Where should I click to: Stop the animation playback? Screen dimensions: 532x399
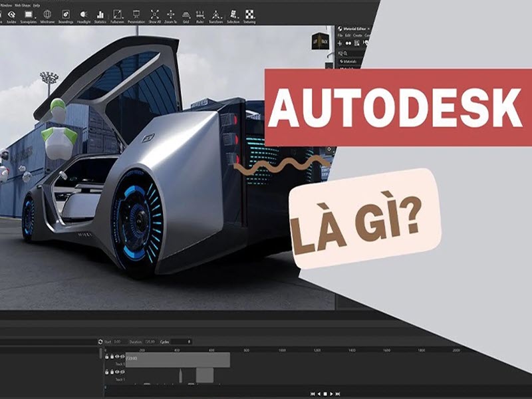click(325, 394)
